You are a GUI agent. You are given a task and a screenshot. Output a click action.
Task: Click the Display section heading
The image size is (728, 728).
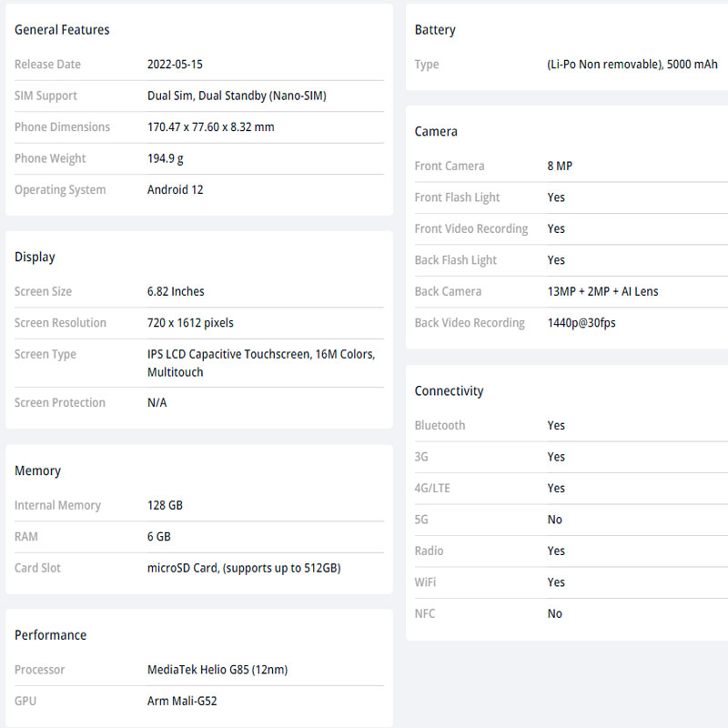tap(35, 257)
